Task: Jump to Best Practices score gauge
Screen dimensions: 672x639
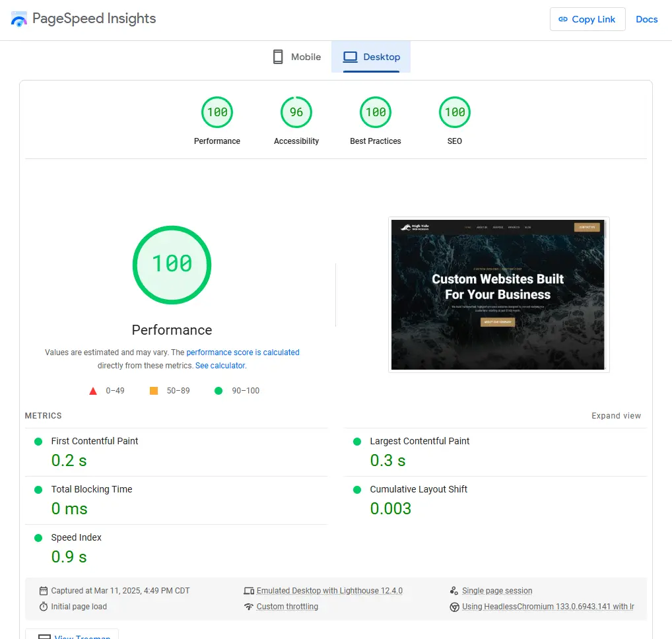Action: (x=376, y=112)
